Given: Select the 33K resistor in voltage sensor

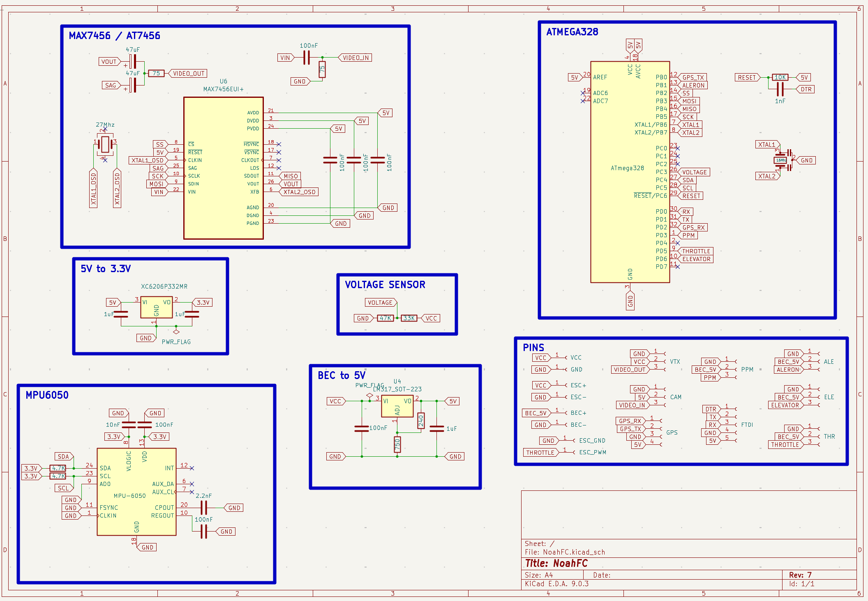Looking at the screenshot, I should pos(409,318).
